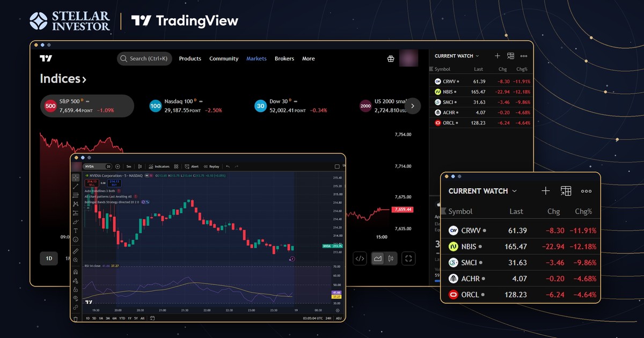Select 6M date range tab
This screenshot has height=338, width=644.
click(114, 318)
